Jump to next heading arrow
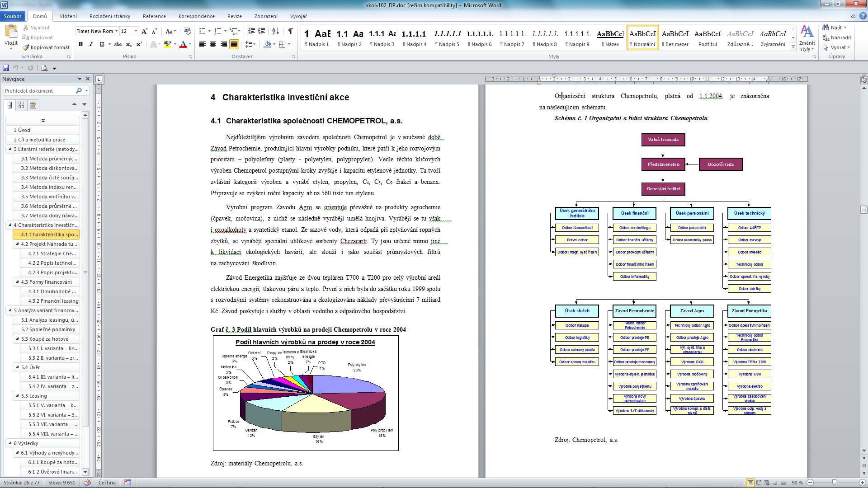This screenshot has height=488, width=868. point(84,104)
